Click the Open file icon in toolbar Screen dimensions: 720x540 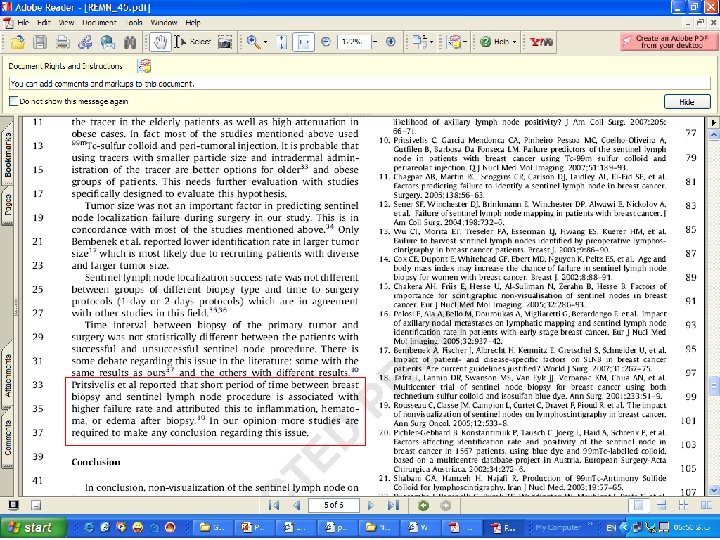point(17,42)
